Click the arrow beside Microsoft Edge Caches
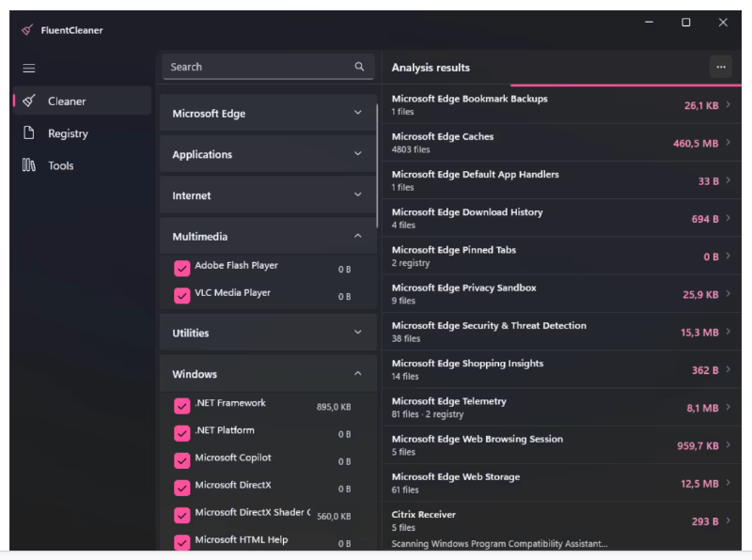This screenshot has height=560, width=752. pos(728,143)
